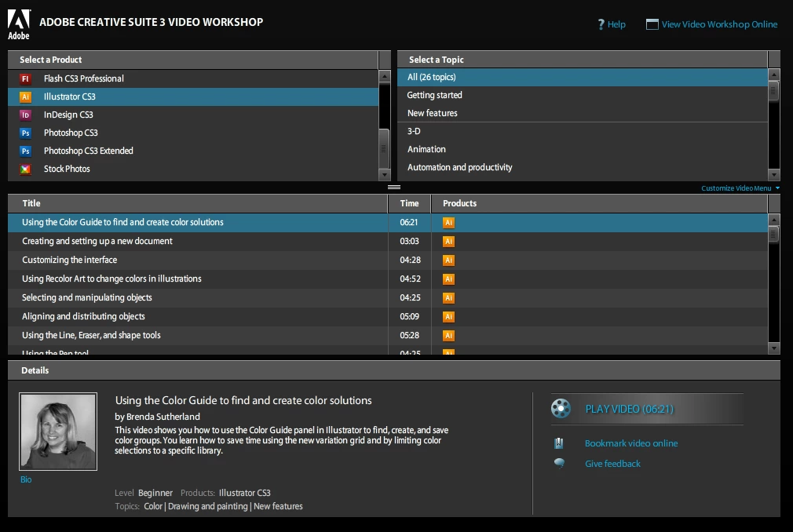This screenshot has height=532, width=793.
Task: Click the topic list scrollbar thumb
Action: 774,91
